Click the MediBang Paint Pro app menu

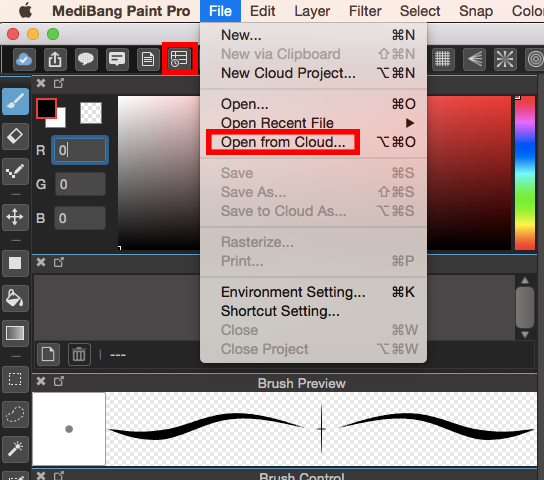pyautogui.click(x=121, y=11)
